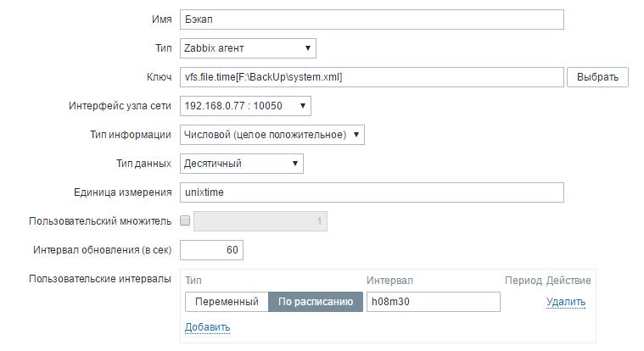644x351 pixels.
Task: Click the interval field containing h08m30
Action: 433,302
